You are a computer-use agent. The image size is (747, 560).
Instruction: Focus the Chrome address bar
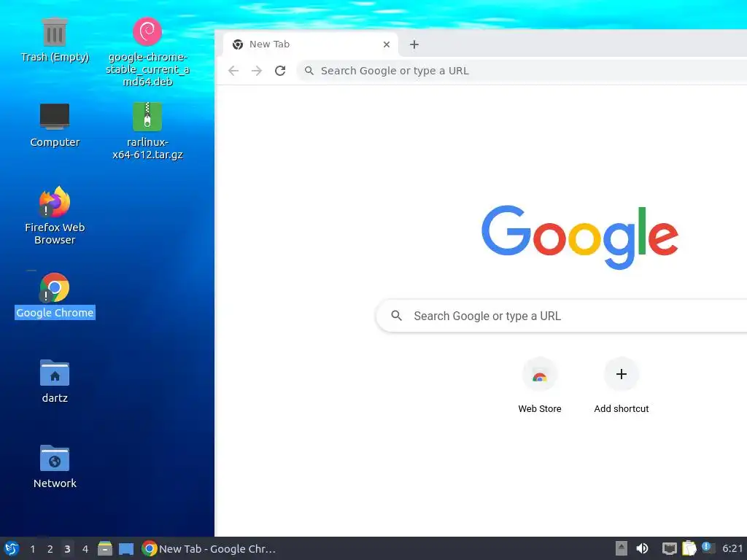click(522, 71)
